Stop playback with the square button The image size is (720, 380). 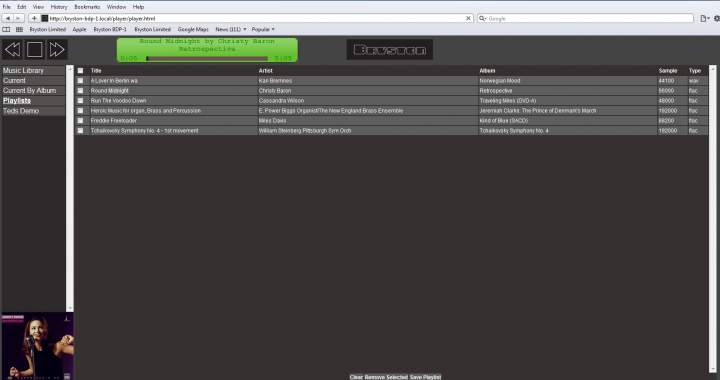(x=34, y=50)
